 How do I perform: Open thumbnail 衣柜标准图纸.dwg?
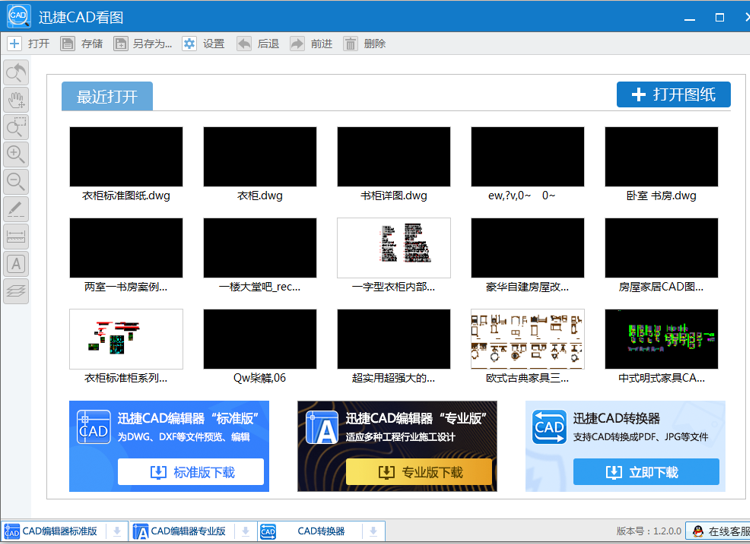click(126, 156)
